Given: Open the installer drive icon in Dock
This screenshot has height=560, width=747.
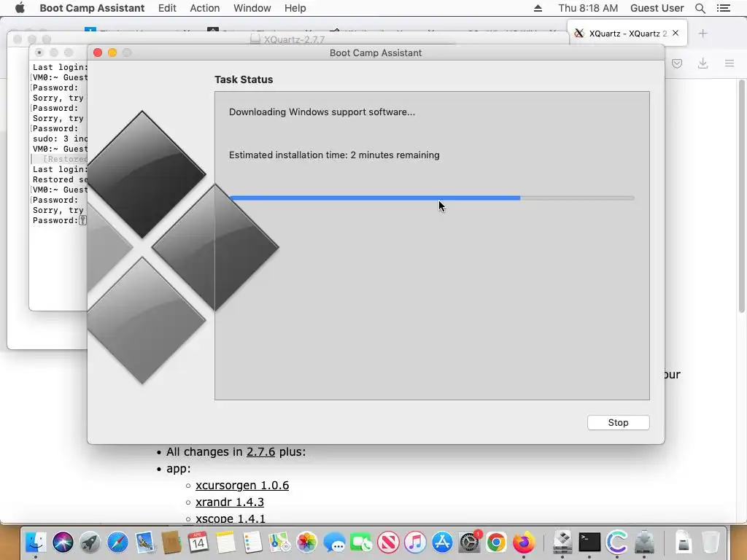Looking at the screenshot, I should (643, 542).
